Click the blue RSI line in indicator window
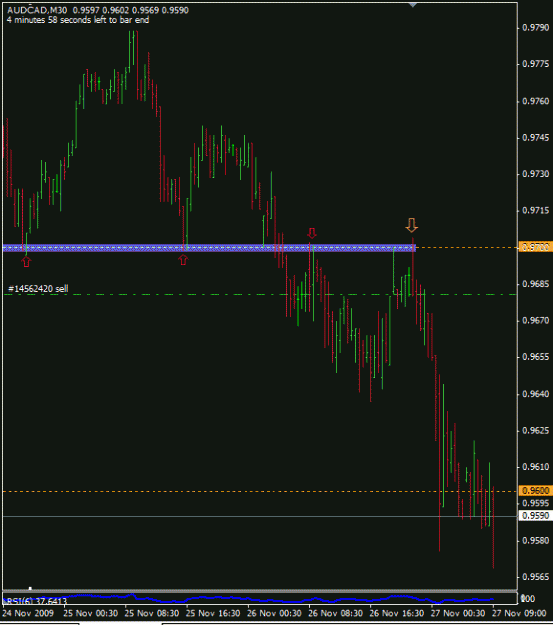 (247, 598)
